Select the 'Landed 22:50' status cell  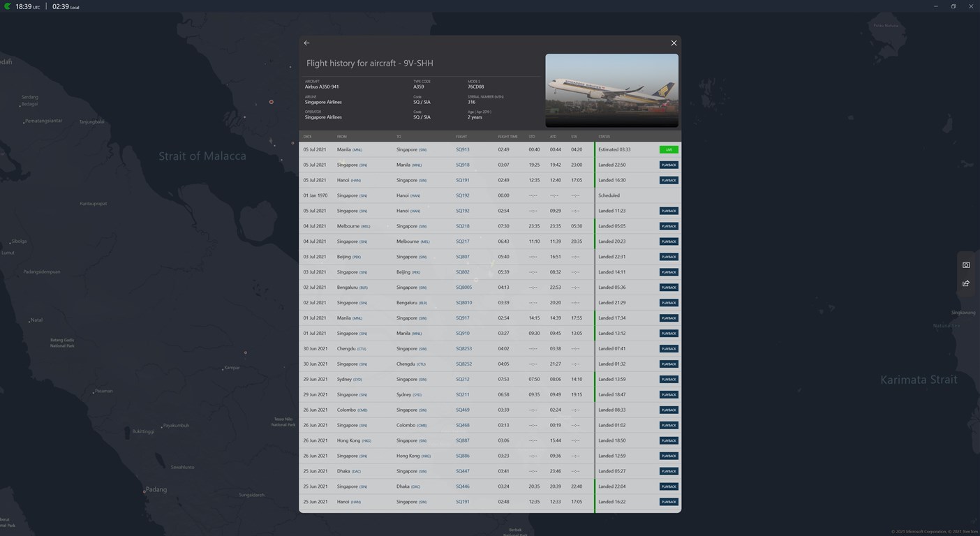click(x=612, y=165)
